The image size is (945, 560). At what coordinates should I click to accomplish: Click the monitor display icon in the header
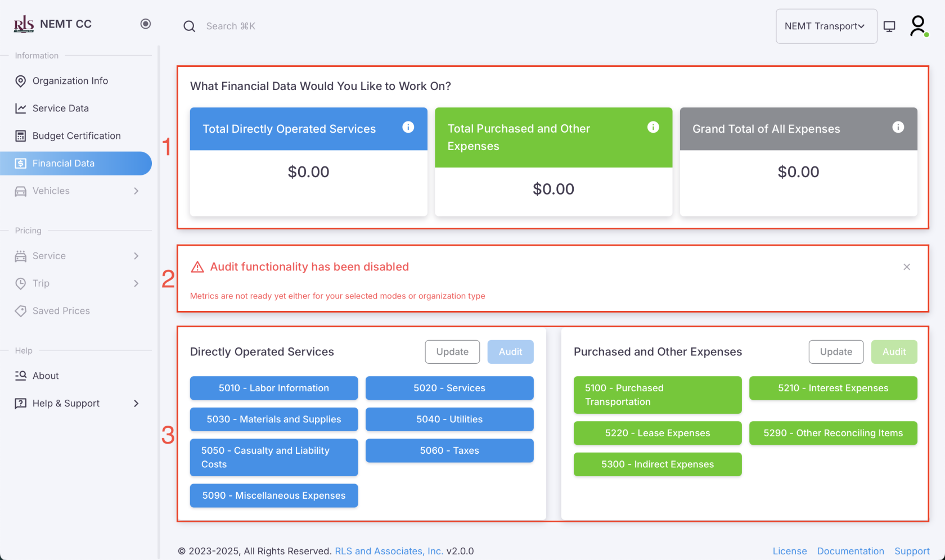coord(889,26)
